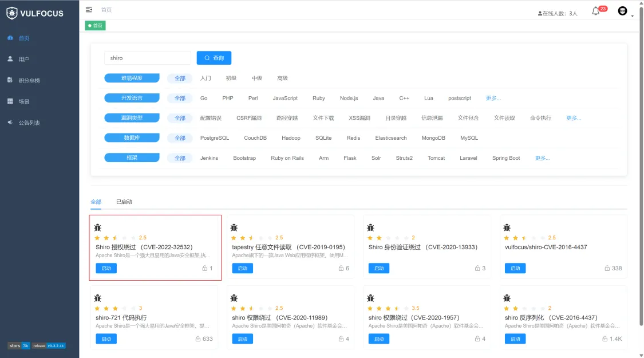
Task: Open 用户 in the sidebar
Action: (24, 59)
